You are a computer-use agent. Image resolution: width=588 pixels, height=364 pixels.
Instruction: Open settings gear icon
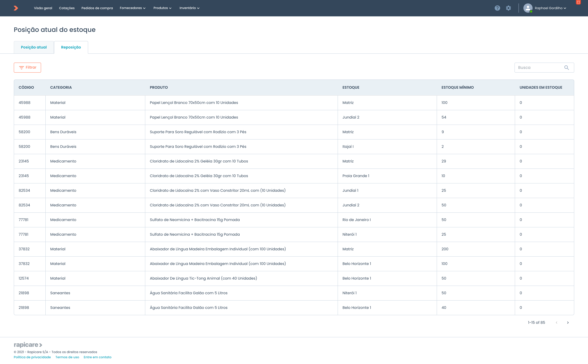tap(508, 8)
